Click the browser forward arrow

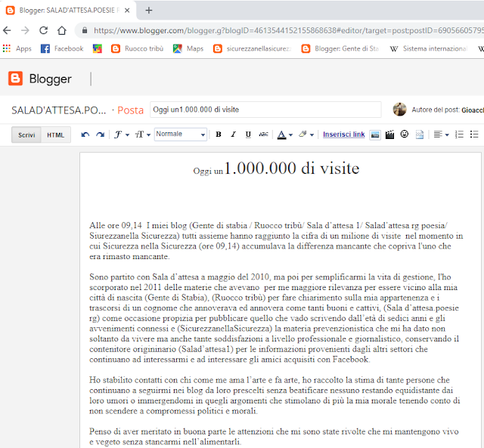25,30
